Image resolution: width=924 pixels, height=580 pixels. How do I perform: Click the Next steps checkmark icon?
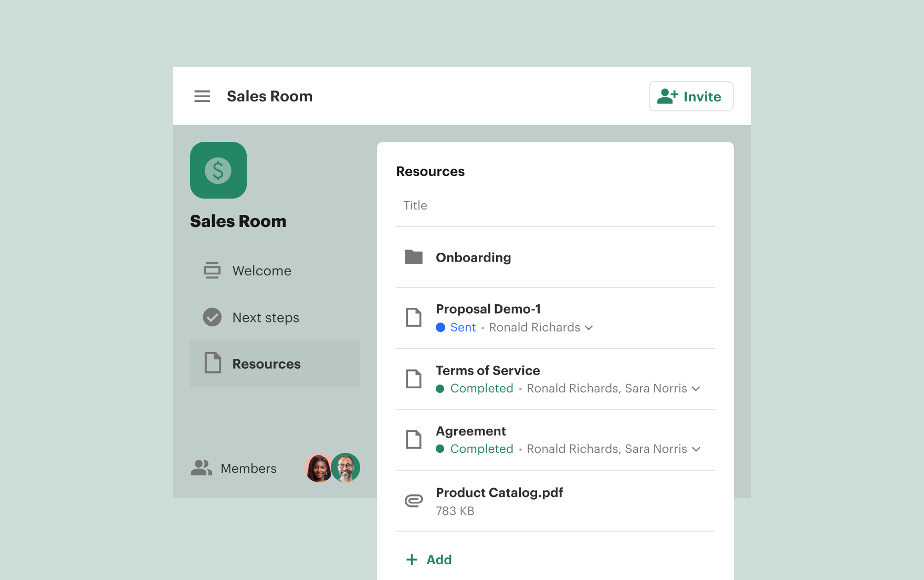tap(212, 317)
